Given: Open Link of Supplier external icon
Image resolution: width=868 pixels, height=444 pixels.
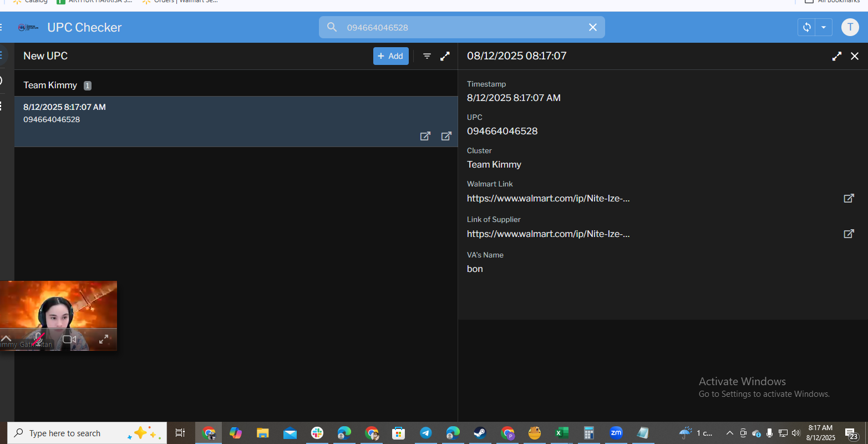Looking at the screenshot, I should (849, 234).
